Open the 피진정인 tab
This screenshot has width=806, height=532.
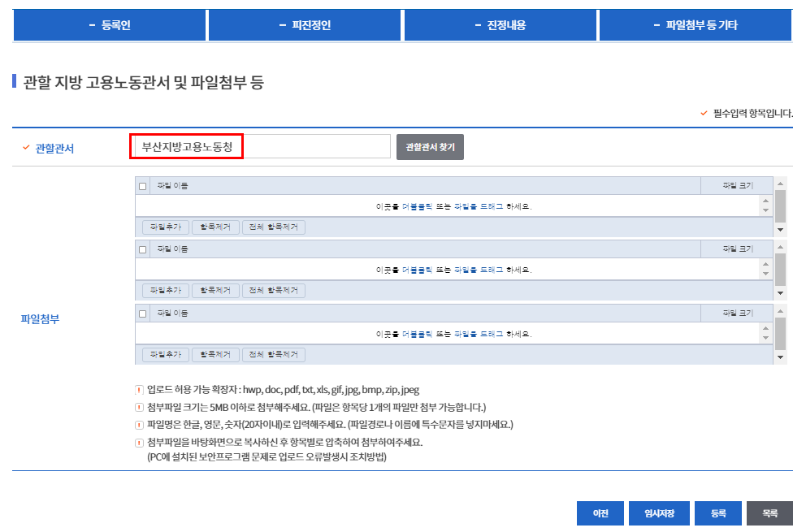(x=305, y=25)
